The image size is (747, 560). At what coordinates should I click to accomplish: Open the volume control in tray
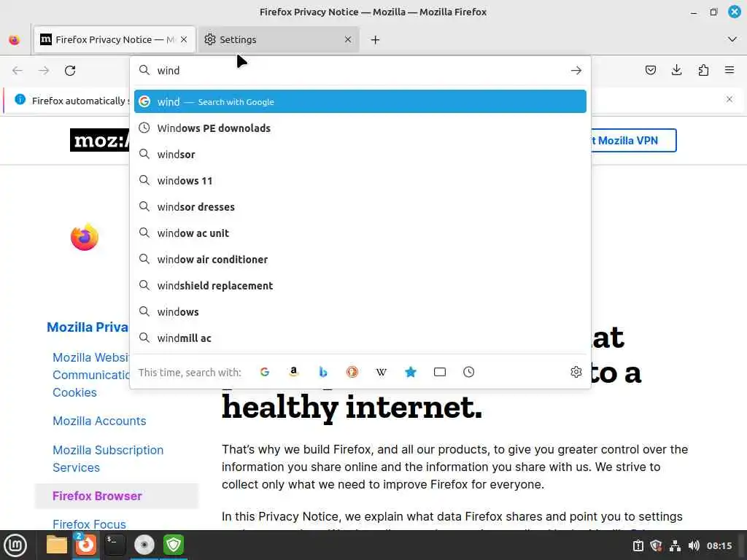tap(694, 545)
